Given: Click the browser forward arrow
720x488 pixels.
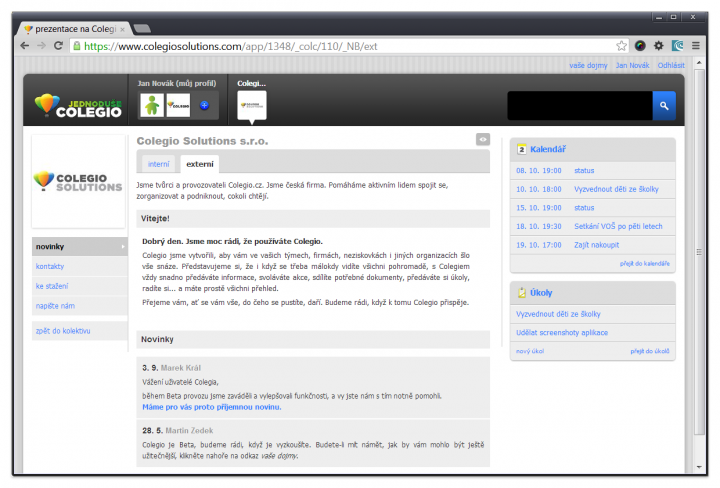Looking at the screenshot, I should pos(41,46).
